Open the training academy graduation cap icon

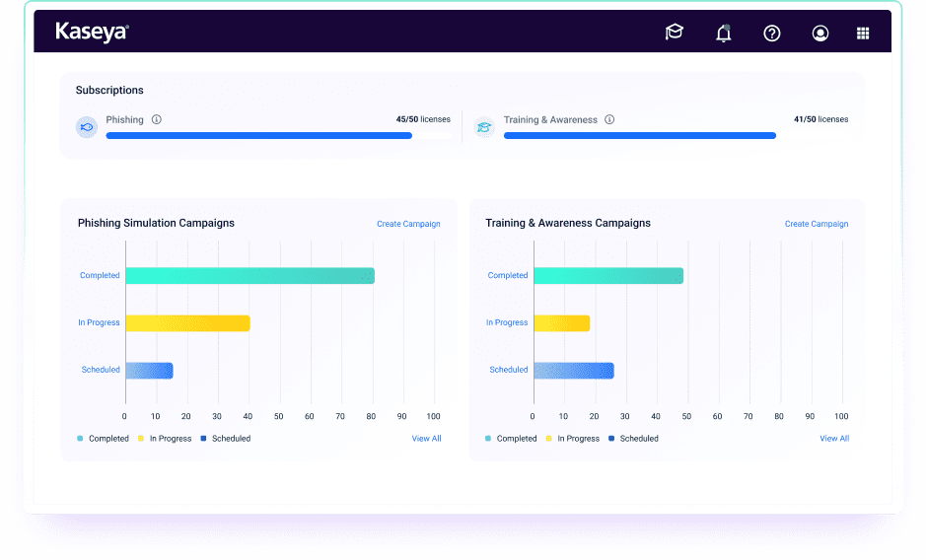674,33
